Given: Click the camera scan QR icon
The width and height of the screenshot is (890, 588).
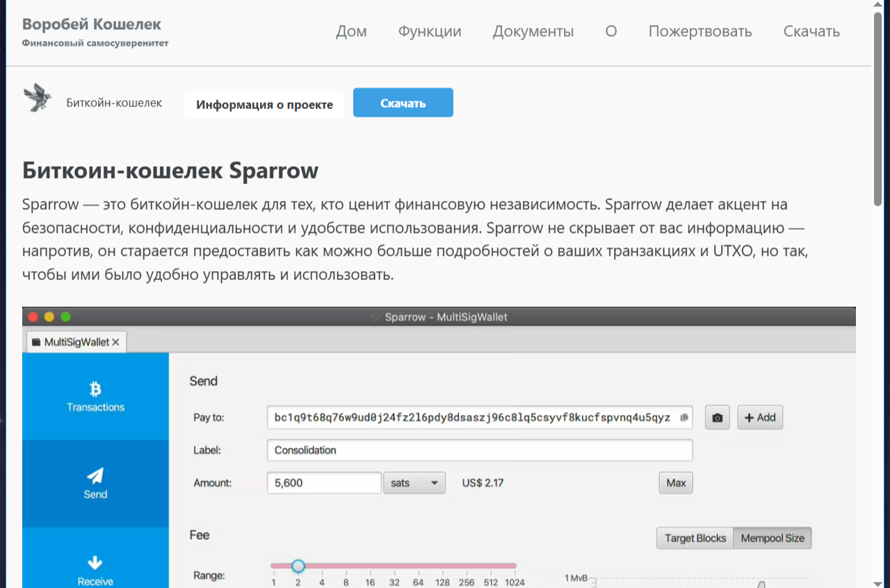Looking at the screenshot, I should [x=718, y=418].
